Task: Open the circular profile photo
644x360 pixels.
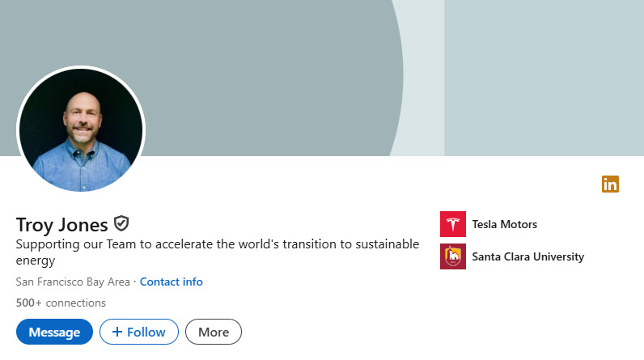Action: (80, 129)
